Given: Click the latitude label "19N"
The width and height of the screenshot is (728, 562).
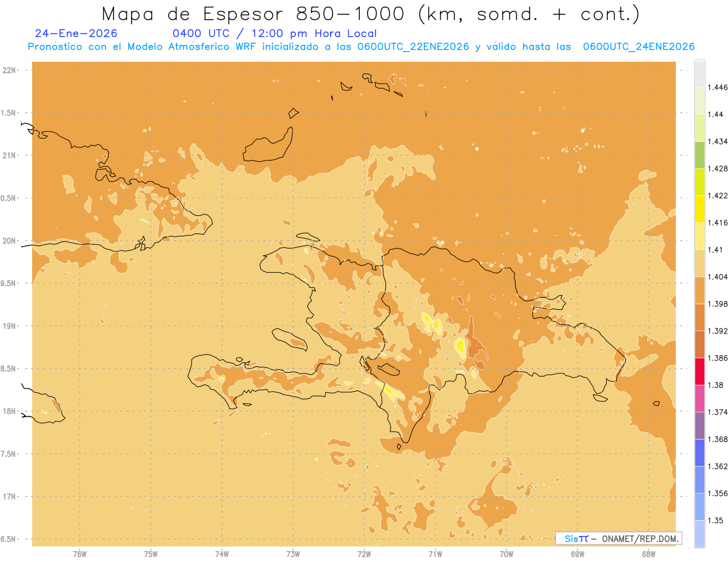Looking at the screenshot, I should coord(9,326).
